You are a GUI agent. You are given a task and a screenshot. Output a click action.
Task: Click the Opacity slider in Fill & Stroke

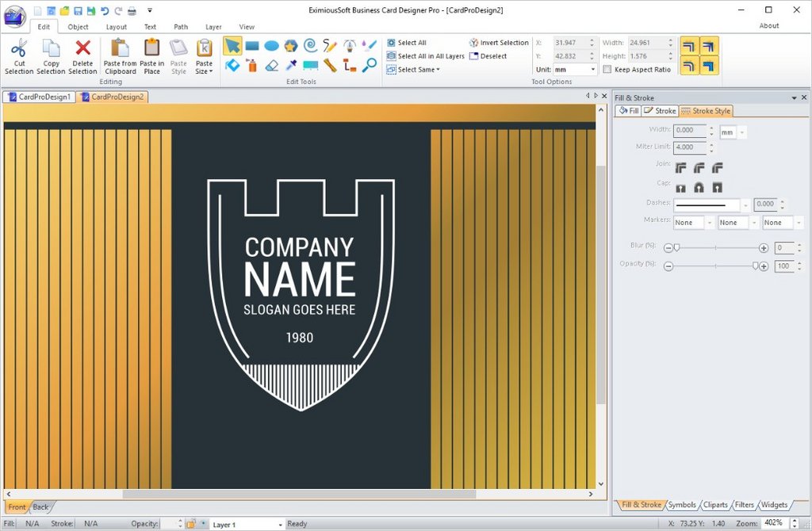click(715, 266)
